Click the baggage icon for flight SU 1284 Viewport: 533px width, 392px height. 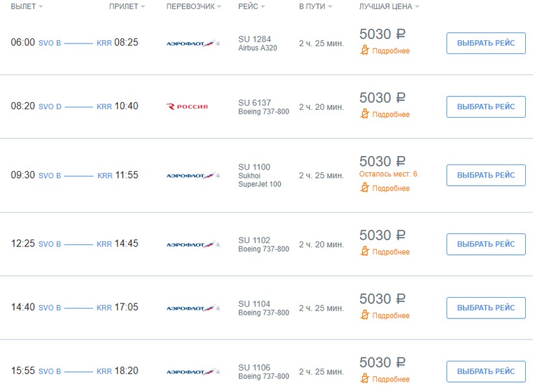[365, 51]
